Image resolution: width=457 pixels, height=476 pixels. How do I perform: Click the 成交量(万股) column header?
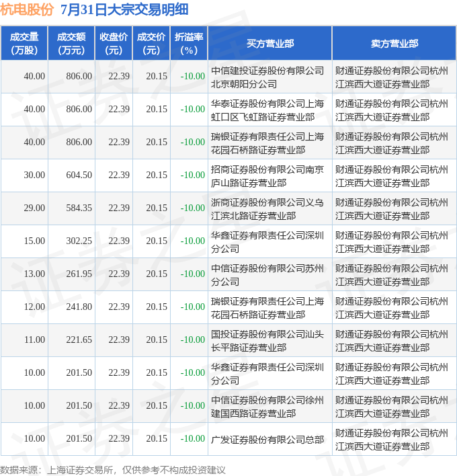pyautogui.click(x=24, y=43)
